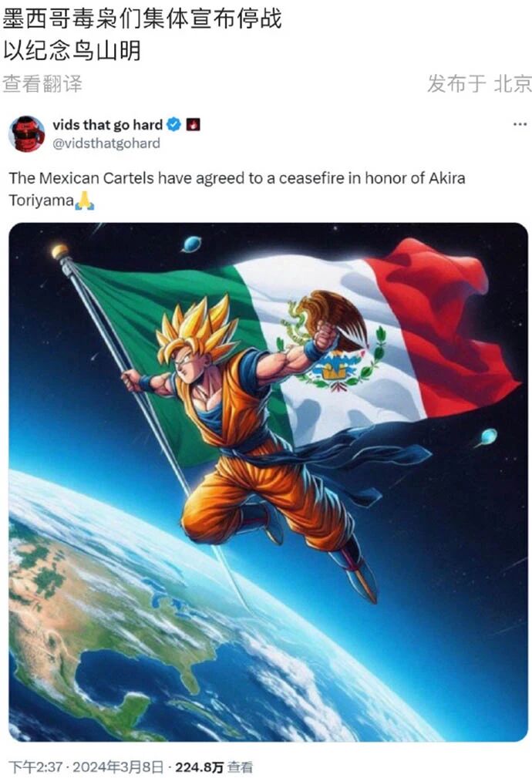Open the 224.8万 查看 view count
The height and width of the screenshot is (778, 532).
click(x=214, y=767)
